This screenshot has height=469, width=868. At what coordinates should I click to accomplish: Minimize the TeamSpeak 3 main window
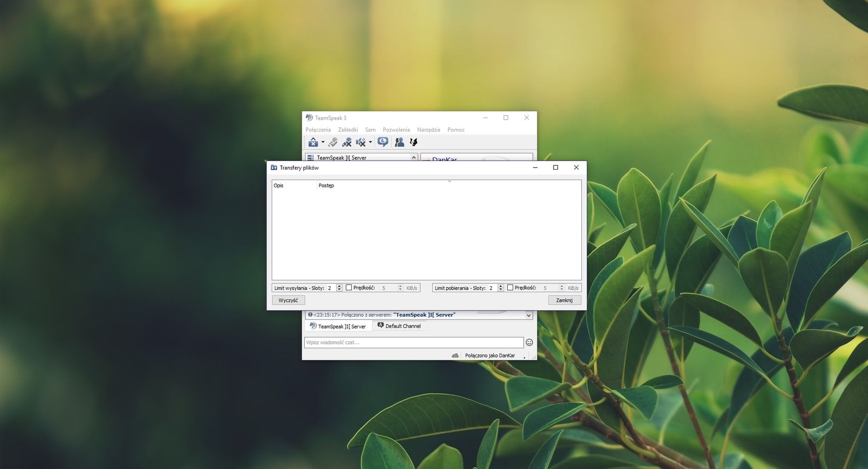(485, 118)
